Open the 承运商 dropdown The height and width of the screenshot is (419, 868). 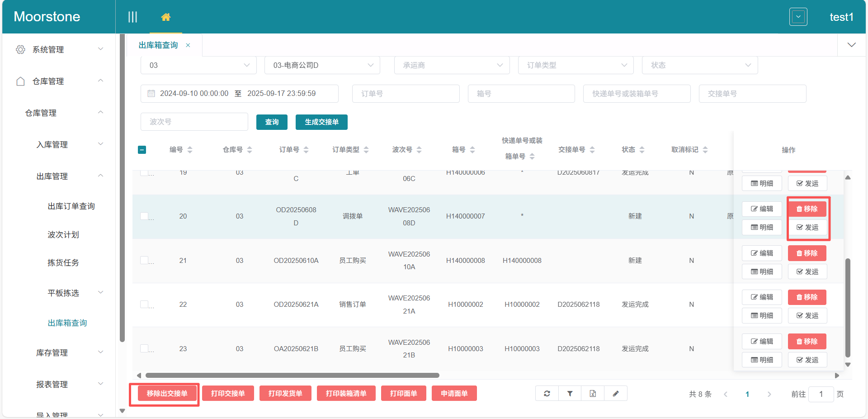[452, 65]
